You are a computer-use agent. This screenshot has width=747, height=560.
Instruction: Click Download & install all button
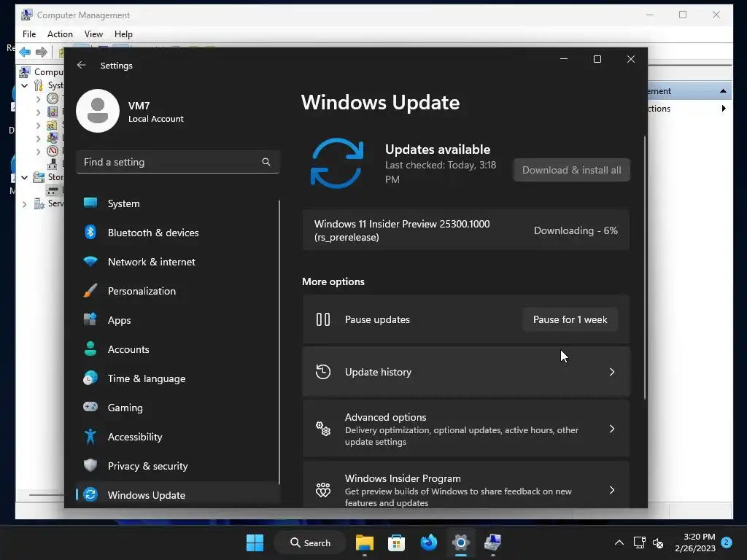pyautogui.click(x=572, y=170)
